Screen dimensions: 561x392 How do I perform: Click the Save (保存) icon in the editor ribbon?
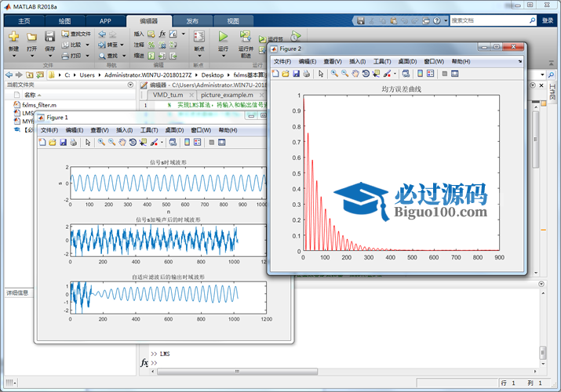pos(49,38)
